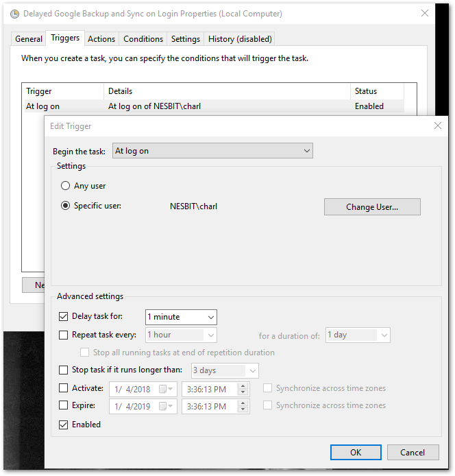This screenshot has width=455, height=476.
Task: Click the Details column header
Action: point(227,91)
